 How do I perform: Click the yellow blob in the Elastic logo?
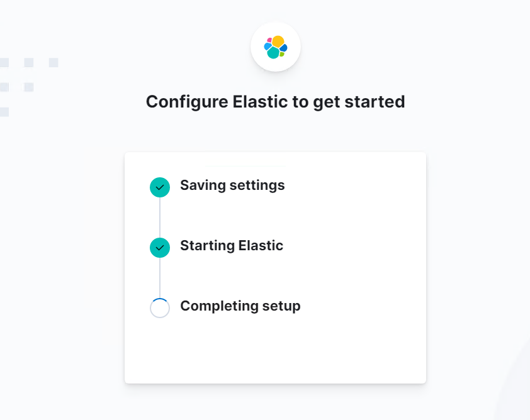[278, 41]
